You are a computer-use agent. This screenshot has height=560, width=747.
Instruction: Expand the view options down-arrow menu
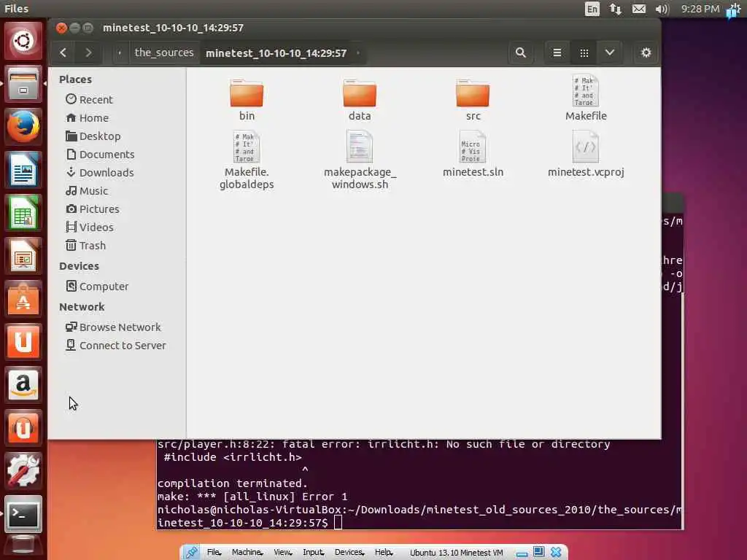pos(610,52)
